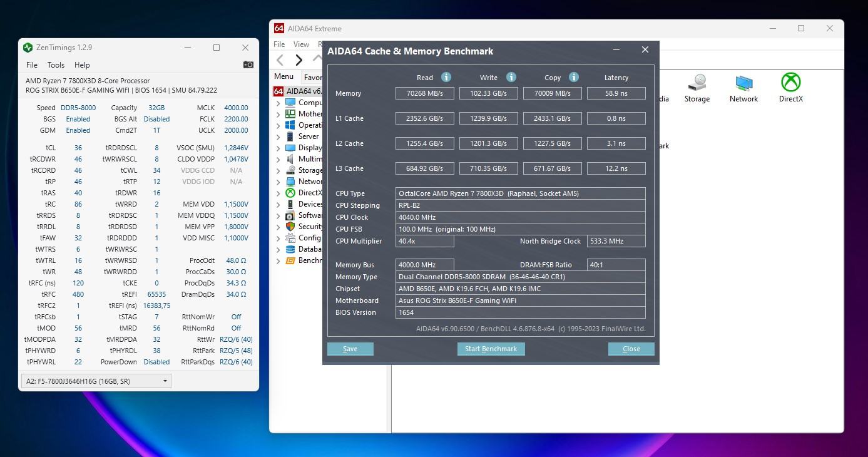
Task: Click the tREFI 65535 value
Action: (156, 294)
